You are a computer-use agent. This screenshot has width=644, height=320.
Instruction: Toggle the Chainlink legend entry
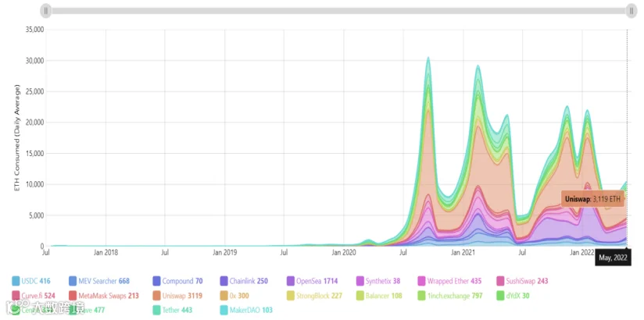[244, 282]
